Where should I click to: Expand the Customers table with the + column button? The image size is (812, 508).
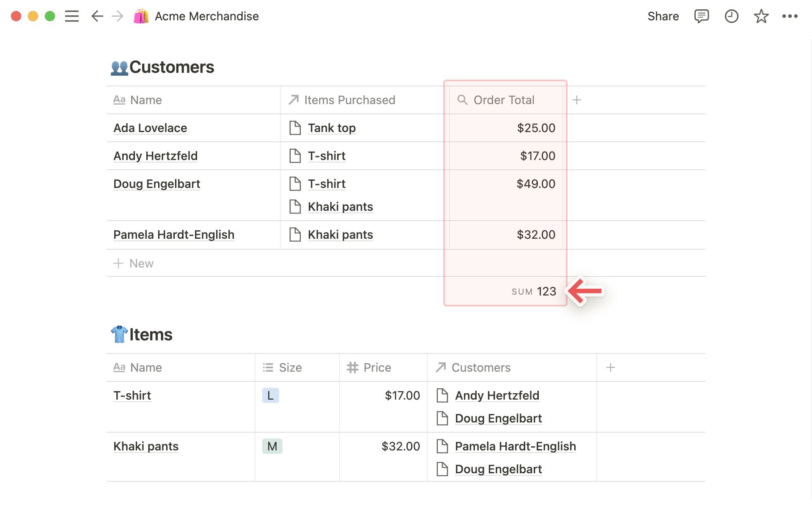pyautogui.click(x=577, y=99)
